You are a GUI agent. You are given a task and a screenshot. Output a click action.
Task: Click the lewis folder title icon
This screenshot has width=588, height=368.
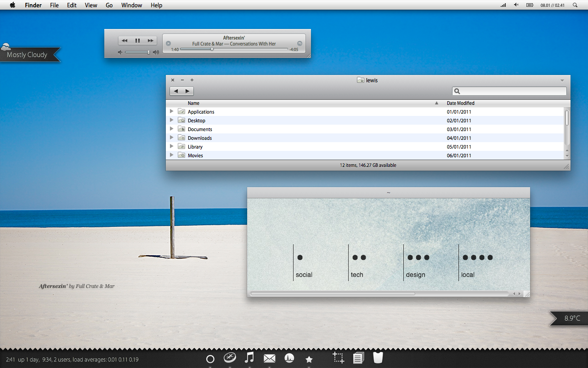[x=361, y=80]
